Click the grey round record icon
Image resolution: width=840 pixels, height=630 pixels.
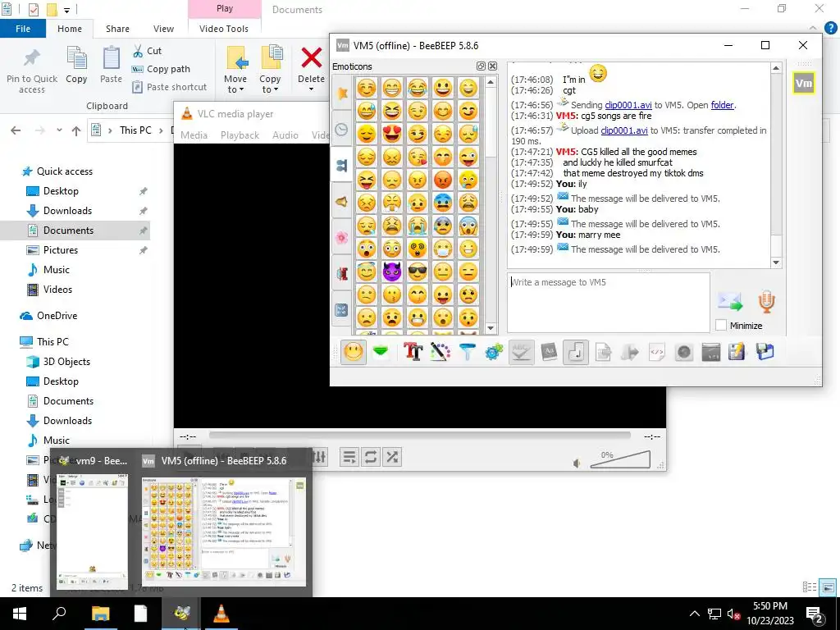point(684,353)
